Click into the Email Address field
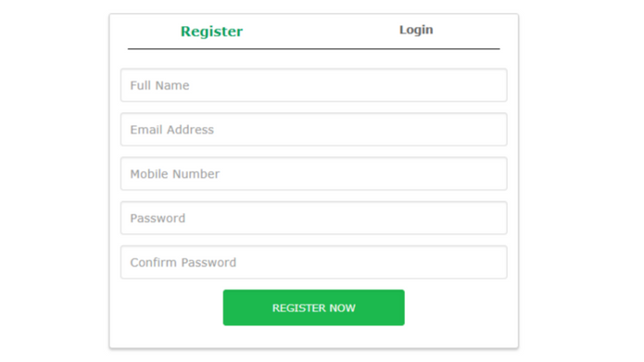This screenshot has width=644, height=362. [x=314, y=130]
